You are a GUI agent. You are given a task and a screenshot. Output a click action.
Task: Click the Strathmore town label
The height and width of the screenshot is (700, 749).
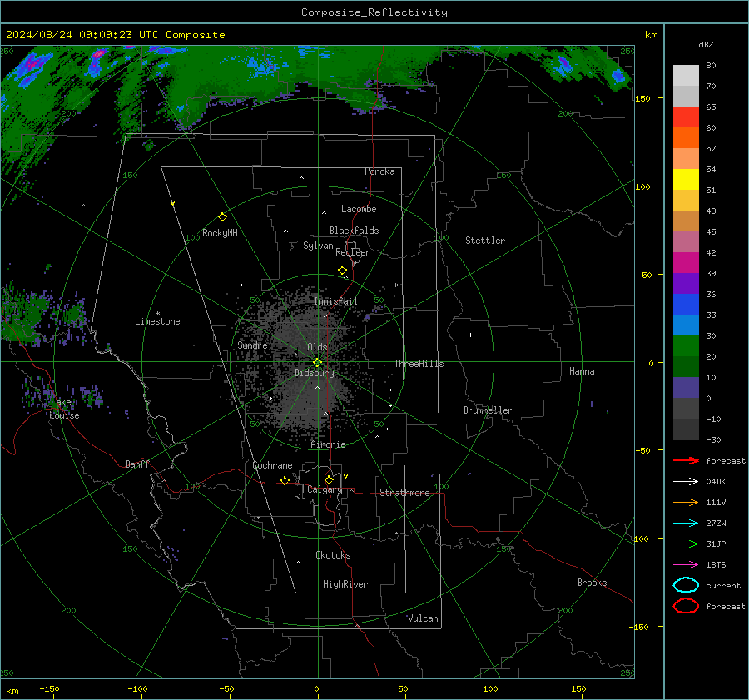405,493
